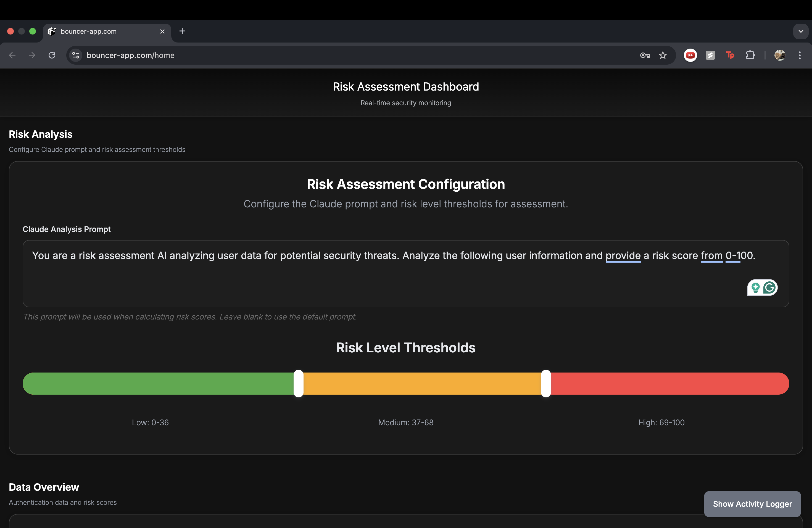
Task: Click Show Activity Logger button
Action: click(x=752, y=504)
